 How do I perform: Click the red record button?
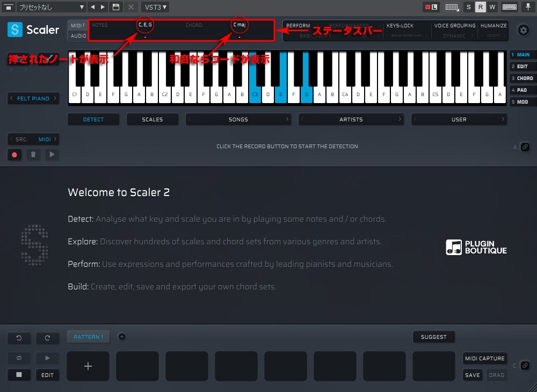14,155
